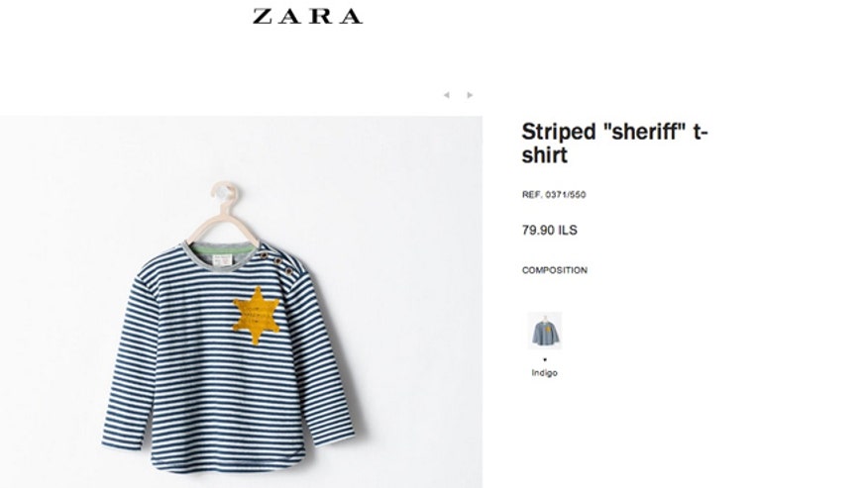The image size is (868, 488).
Task: Click the neck label inside the collar
Action: pyautogui.click(x=222, y=260)
